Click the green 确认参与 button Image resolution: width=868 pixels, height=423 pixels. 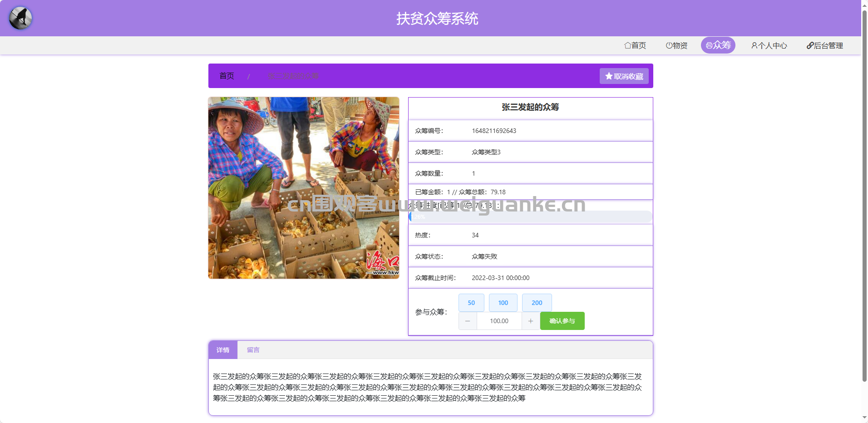[x=562, y=321]
